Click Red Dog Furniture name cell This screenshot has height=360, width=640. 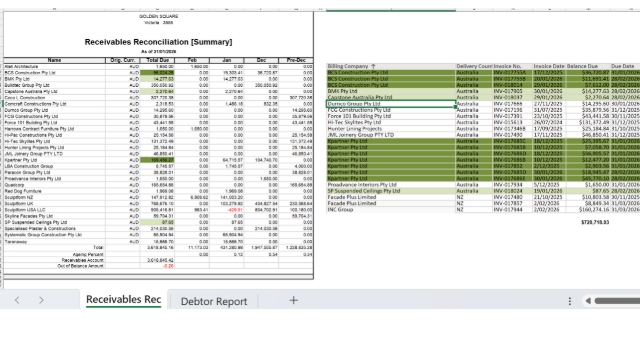54,191
